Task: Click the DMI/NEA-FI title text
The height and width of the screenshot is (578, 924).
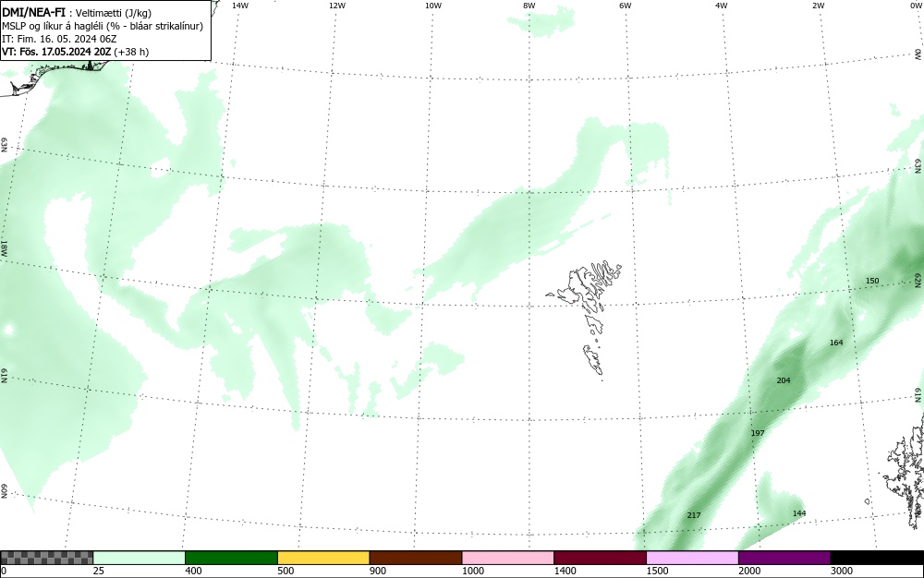Action: tap(33, 12)
